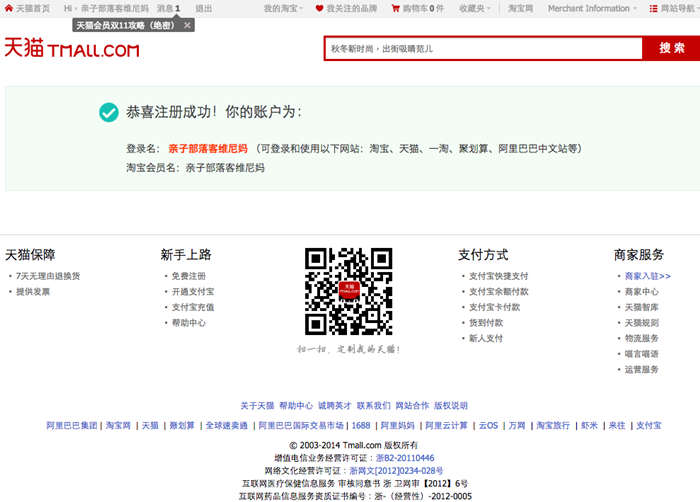
Task: Open 我关注的品牌 link
Action: pos(352,8)
